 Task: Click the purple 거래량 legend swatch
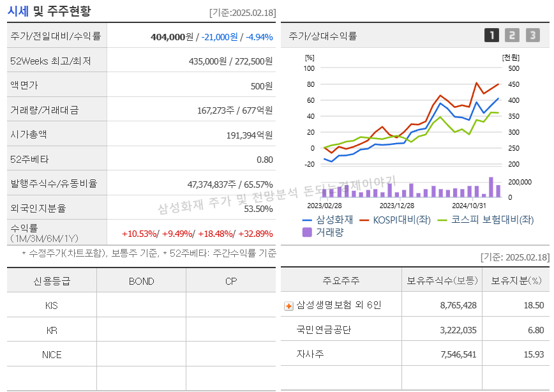(307, 232)
